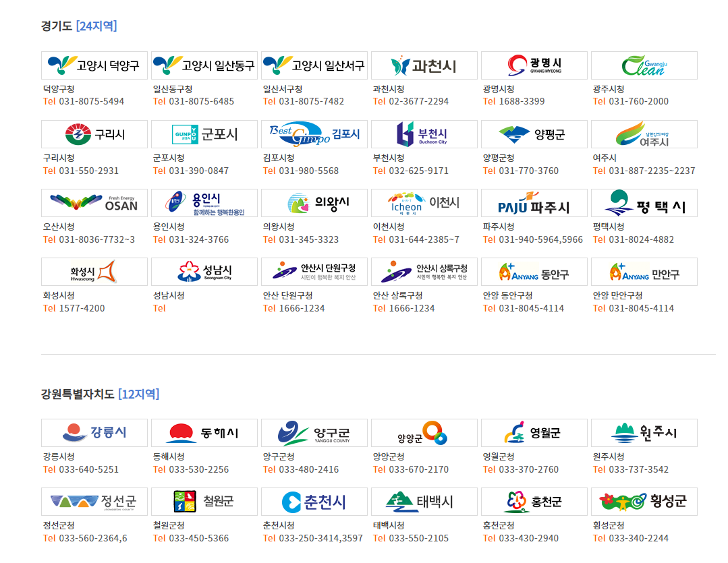Select the 양구군 Yanggu County logo

(314, 433)
